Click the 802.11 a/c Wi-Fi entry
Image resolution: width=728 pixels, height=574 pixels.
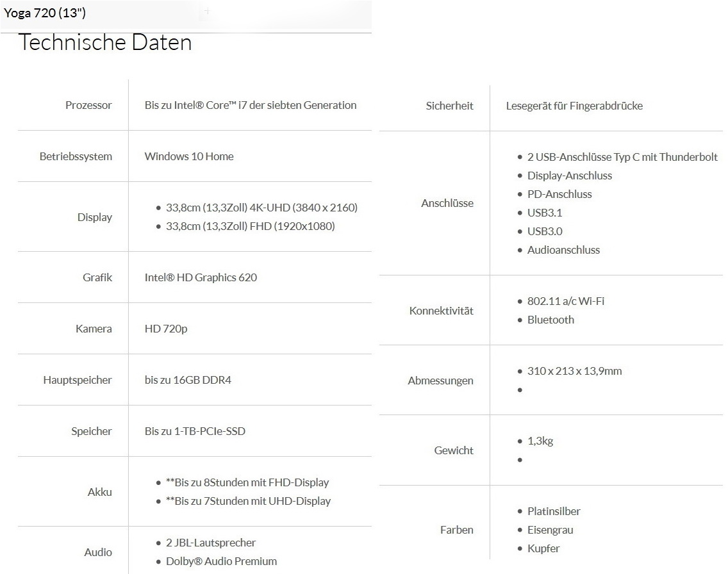pyautogui.click(x=566, y=301)
